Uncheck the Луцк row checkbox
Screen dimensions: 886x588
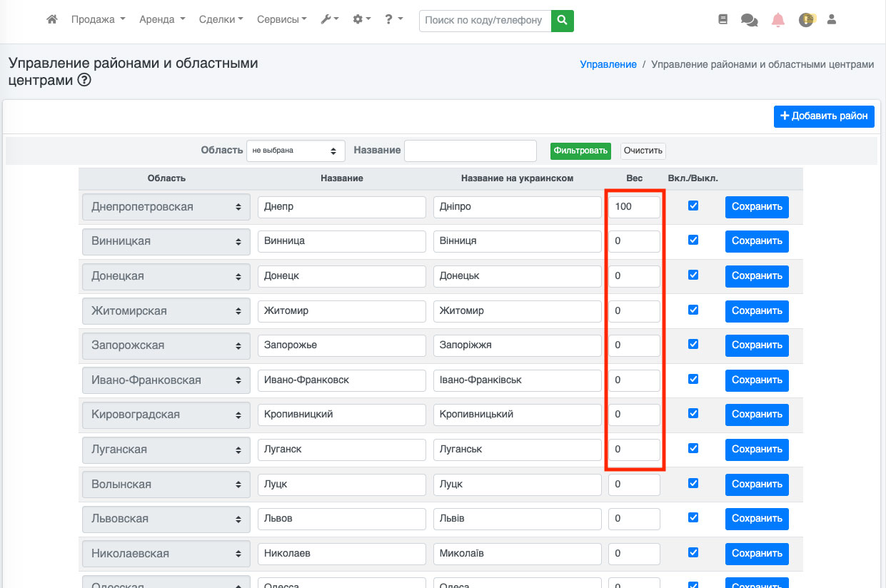[x=693, y=484]
